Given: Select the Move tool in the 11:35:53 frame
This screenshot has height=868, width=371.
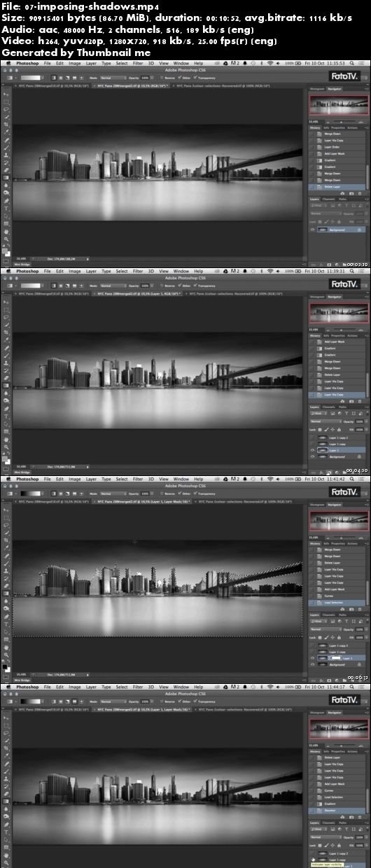Looking at the screenshot, I should coord(6,95).
